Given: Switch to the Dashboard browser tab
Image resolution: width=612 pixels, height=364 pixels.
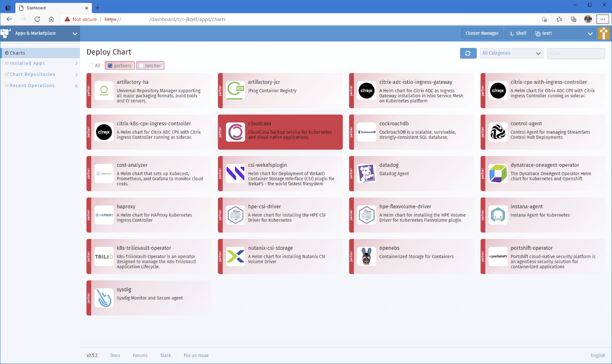Looking at the screenshot, I should point(53,8).
